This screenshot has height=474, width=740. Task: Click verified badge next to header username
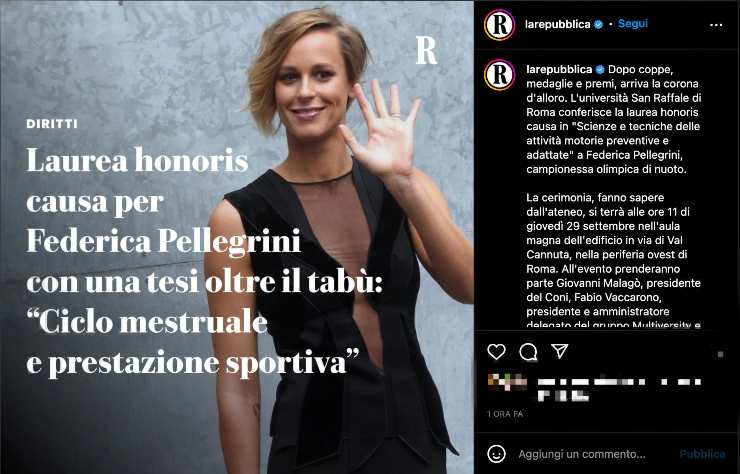pyautogui.click(x=598, y=25)
